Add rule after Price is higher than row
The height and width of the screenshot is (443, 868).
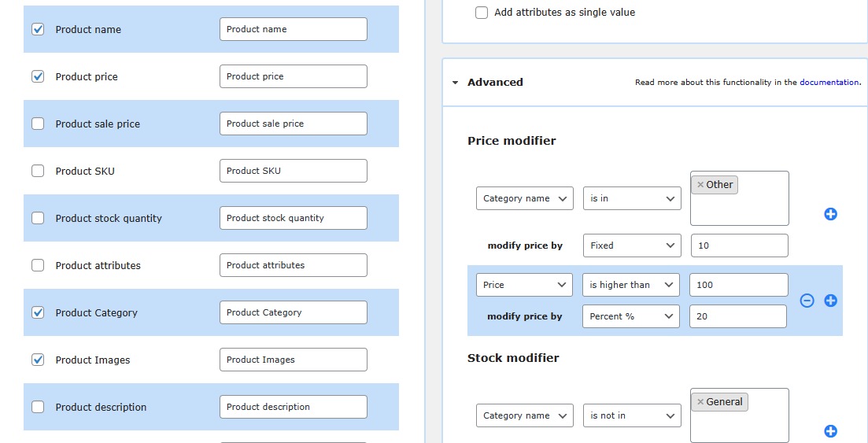(830, 301)
